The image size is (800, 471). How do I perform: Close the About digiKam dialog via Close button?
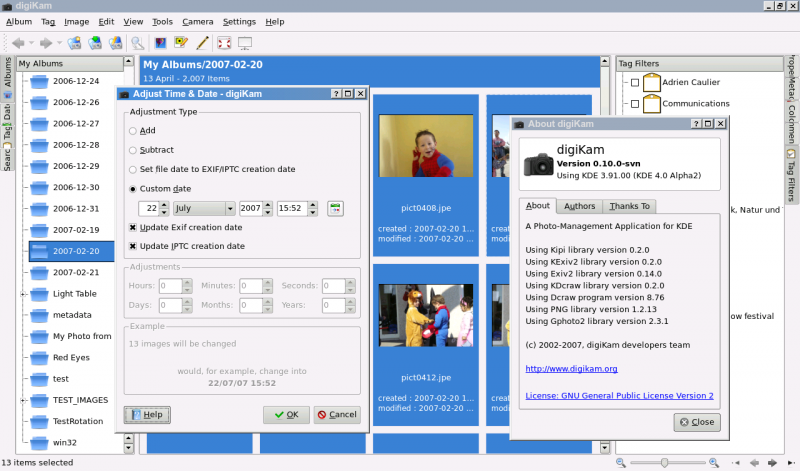697,422
